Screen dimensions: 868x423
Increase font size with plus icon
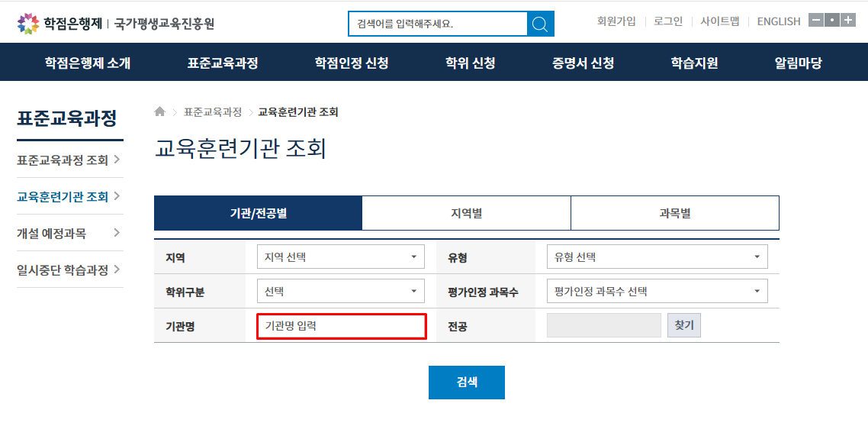point(848,20)
